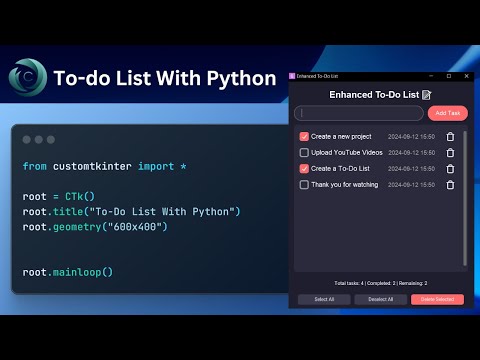Click the Add Task button
The width and height of the screenshot is (480, 360).
point(448,113)
